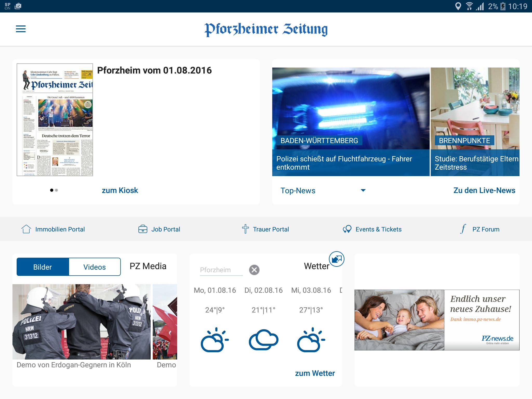Tap the Wi-Fi status bar icon
The image size is (532, 399).
click(469, 6)
